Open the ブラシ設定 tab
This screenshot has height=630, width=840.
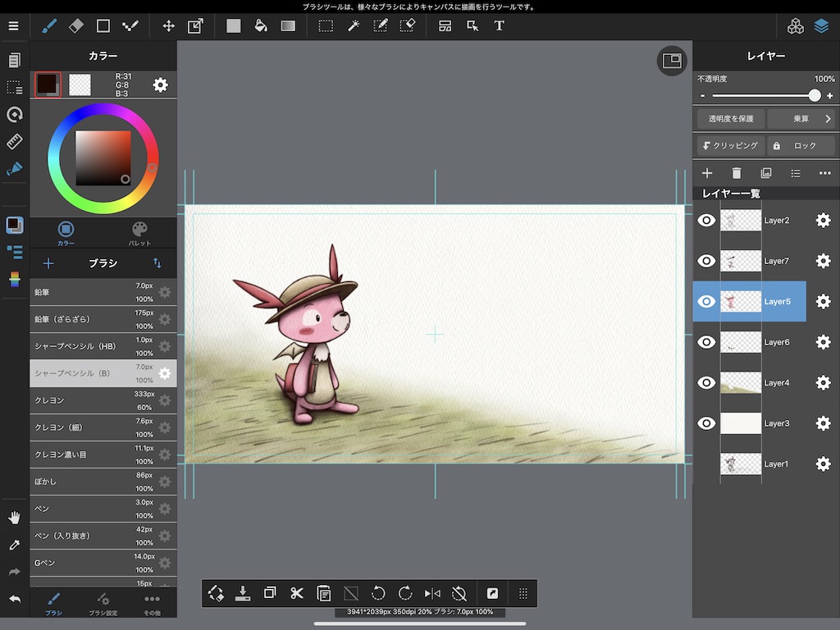click(x=103, y=603)
